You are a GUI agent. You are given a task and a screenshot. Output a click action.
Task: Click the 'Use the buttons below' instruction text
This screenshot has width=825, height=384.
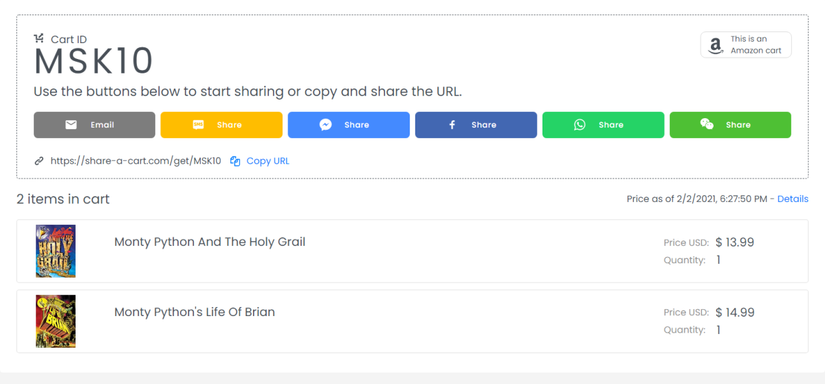click(x=248, y=92)
